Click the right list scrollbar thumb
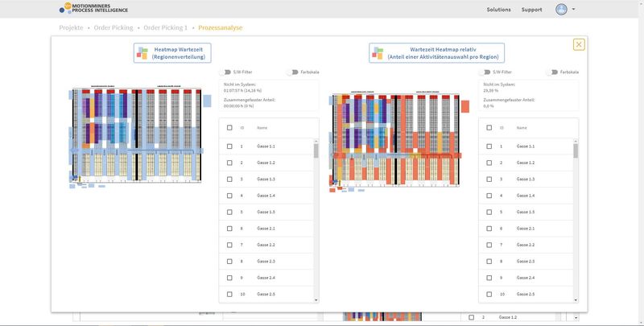 pos(576,151)
